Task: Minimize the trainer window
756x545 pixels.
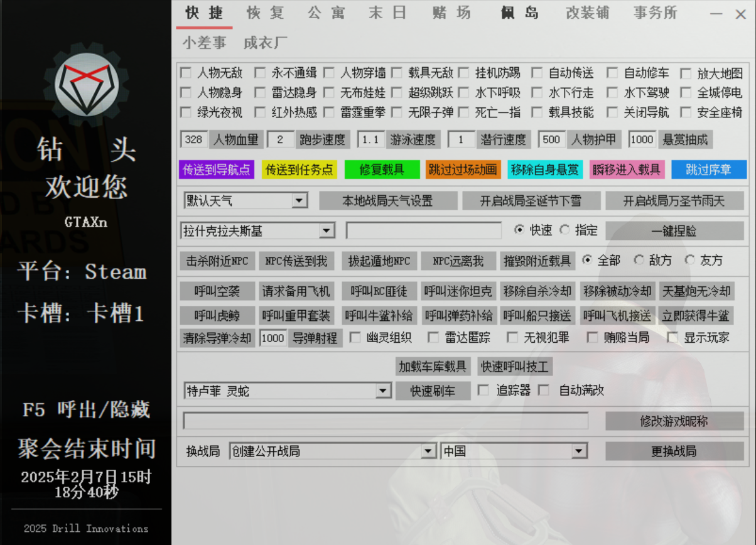Action: pyautogui.click(x=716, y=14)
